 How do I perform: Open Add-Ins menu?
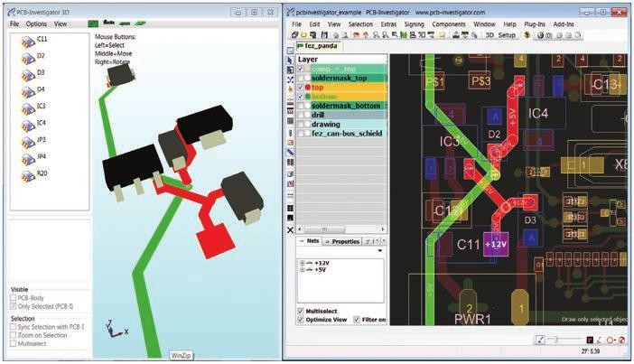point(564,24)
